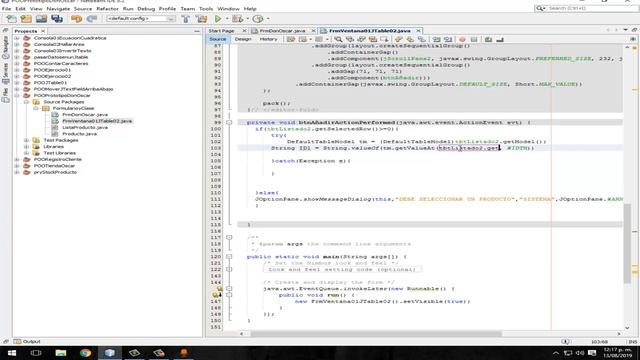Viewport: 640px width, 360px height.
Task: Open the Profile Project dropdown arrow
Action: pos(268,18)
